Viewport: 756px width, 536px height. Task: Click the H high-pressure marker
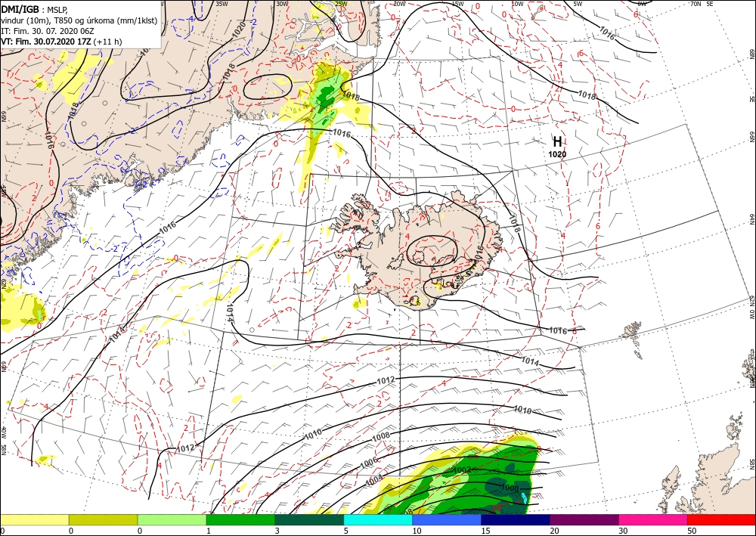pyautogui.click(x=557, y=141)
